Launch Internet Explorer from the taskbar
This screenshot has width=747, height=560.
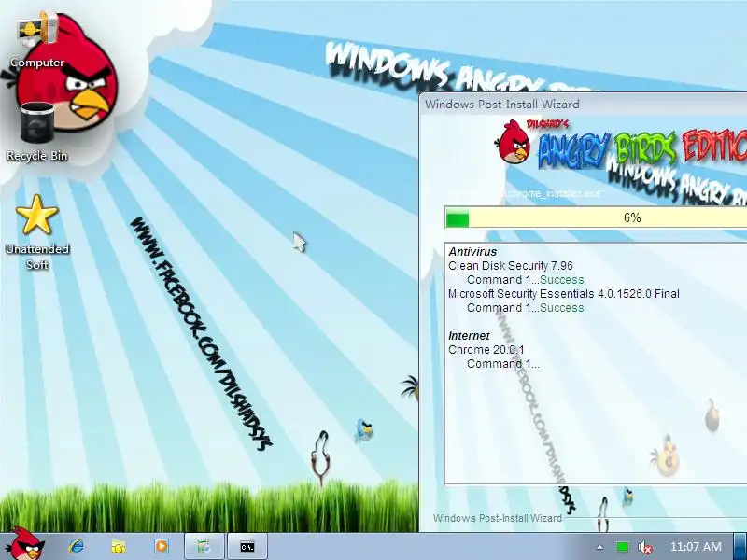point(76,546)
